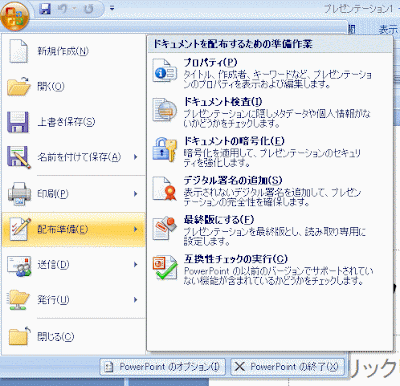
Task: Click the プロパティ(P) info document icon
Action: tap(165, 70)
